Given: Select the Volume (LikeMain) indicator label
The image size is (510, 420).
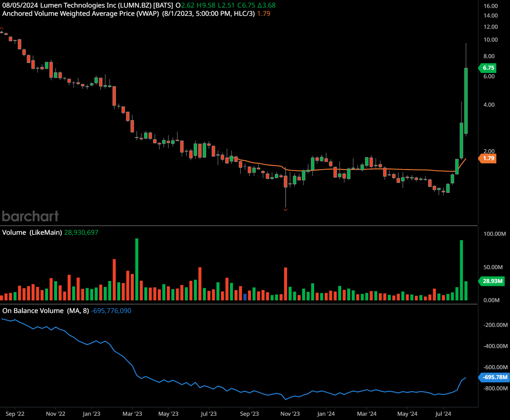Looking at the screenshot, I should (32, 232).
